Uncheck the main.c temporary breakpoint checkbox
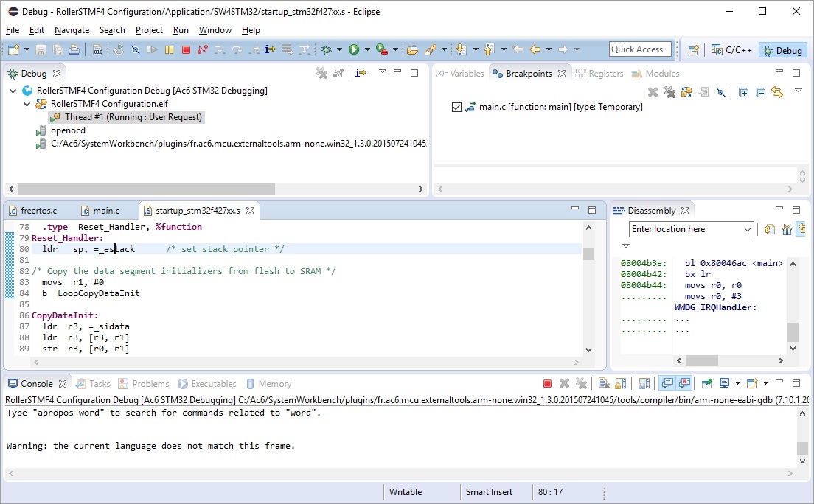Screen dimensions: 814x504 456,108
